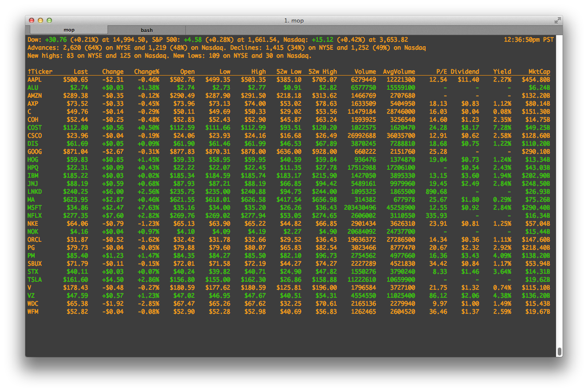Screen dimensions: 588x392
Task: Click AAPL last price $500.65
Action: (x=76, y=80)
